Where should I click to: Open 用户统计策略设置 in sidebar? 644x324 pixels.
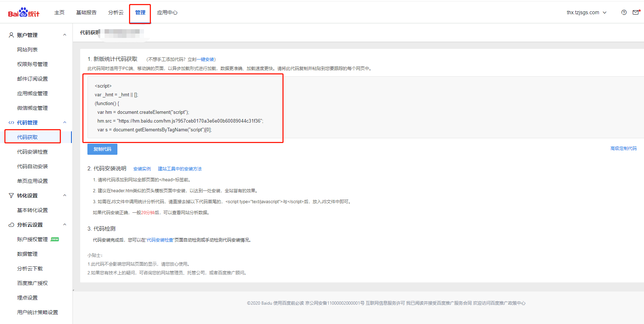(38, 312)
